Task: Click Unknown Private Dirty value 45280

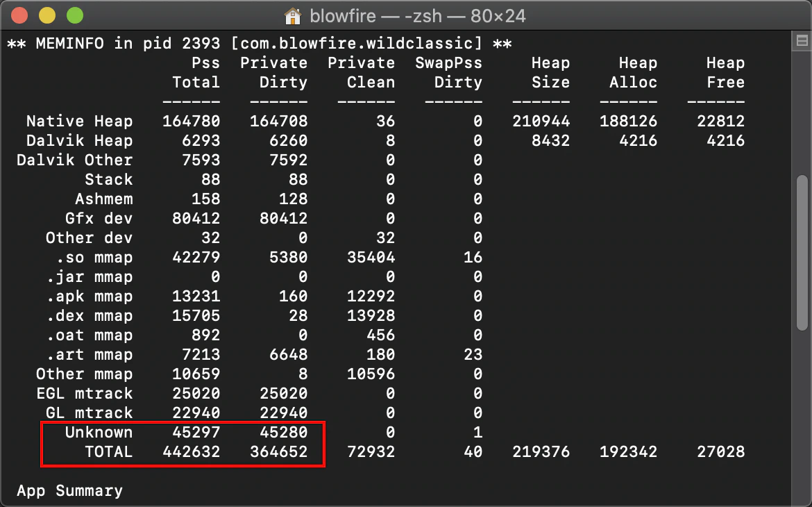Action: [284, 432]
